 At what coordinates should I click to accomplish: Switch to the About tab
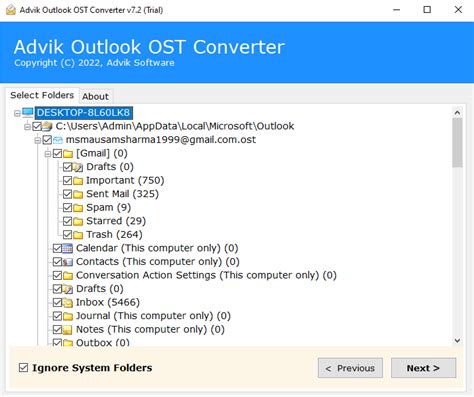[x=95, y=97]
